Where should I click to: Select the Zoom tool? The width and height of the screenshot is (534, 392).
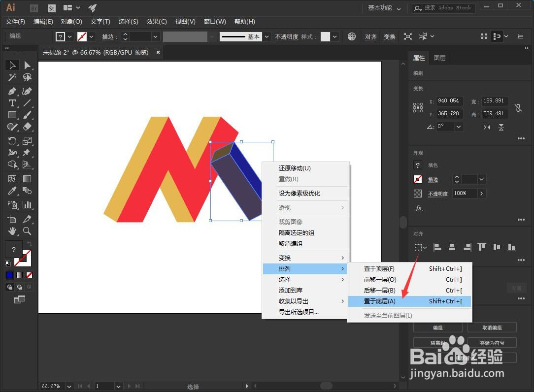27,231
